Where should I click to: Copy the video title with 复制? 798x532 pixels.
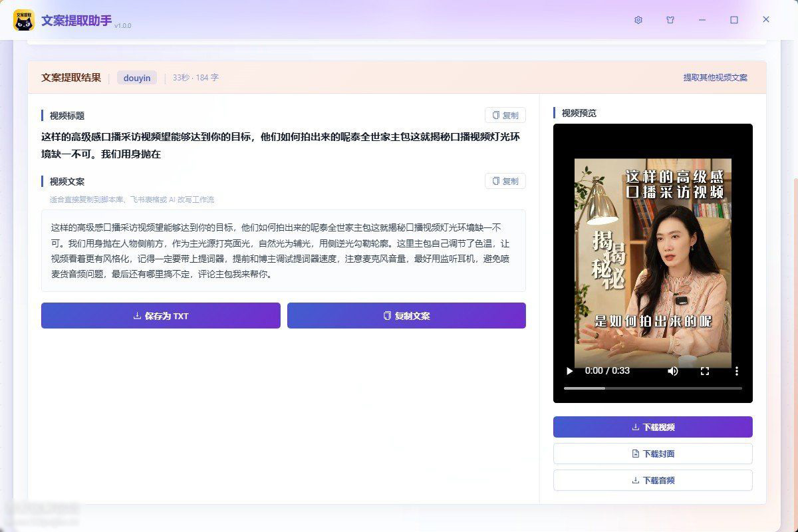click(x=505, y=115)
